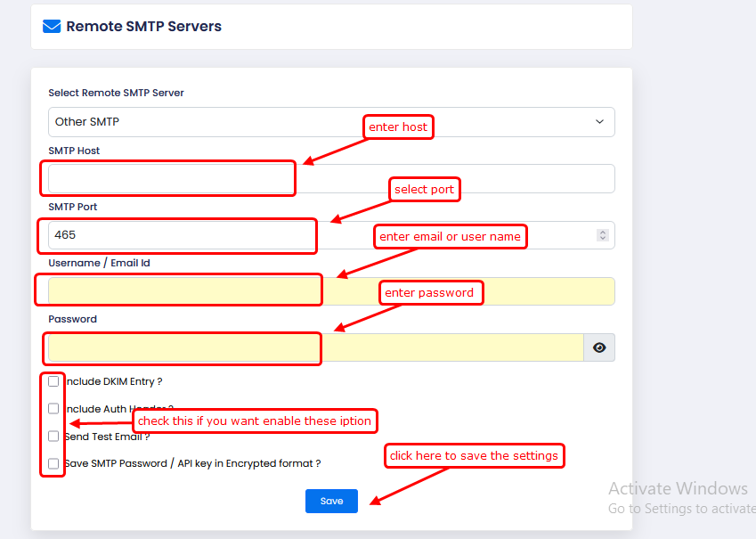Check the Send Test Email checkbox
756x539 pixels.
click(x=54, y=437)
